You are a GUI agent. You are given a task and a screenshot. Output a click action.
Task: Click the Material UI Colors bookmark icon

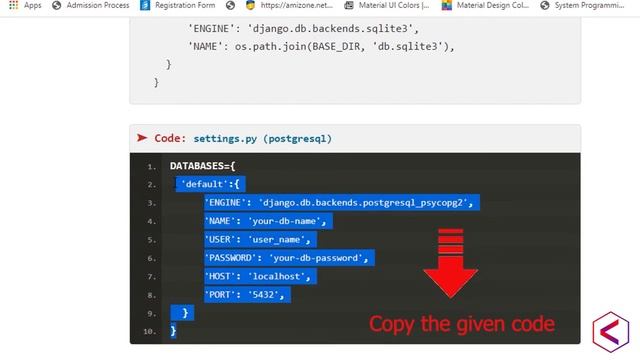pyautogui.click(x=349, y=5)
